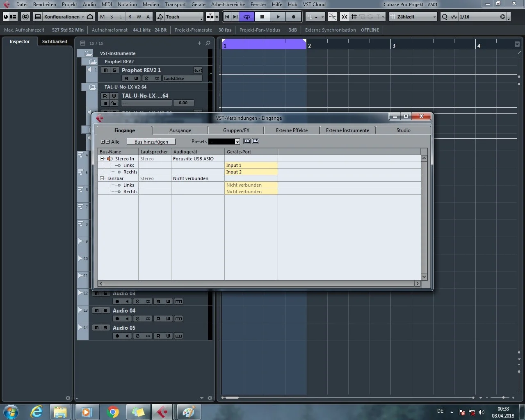Click the VST-Instrumente folder icon

click(88, 53)
